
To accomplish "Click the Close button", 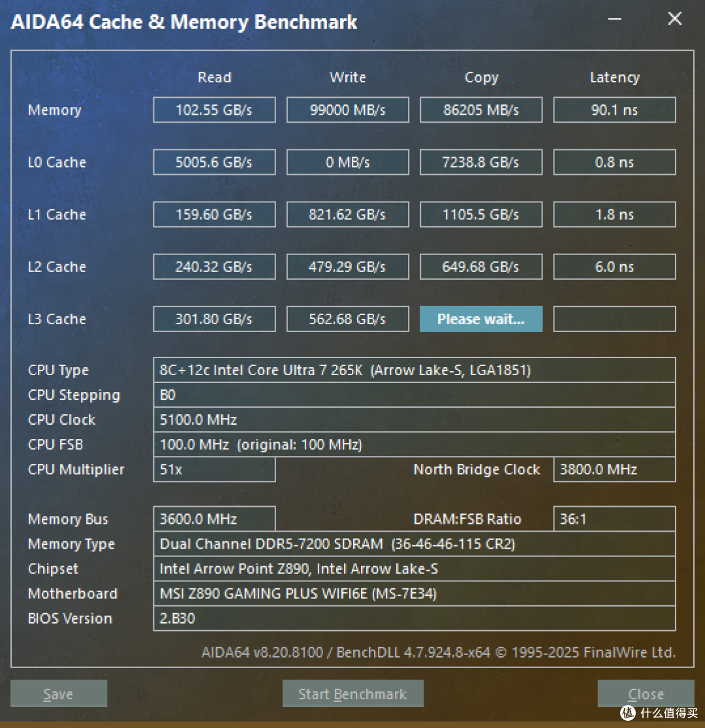I will pos(646,693).
